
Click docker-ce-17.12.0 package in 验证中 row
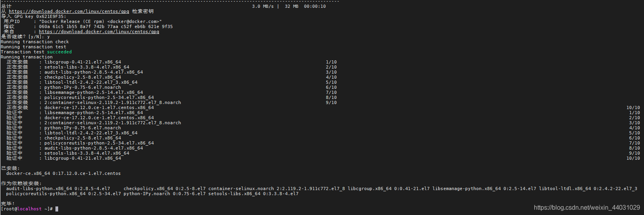(x=99, y=118)
